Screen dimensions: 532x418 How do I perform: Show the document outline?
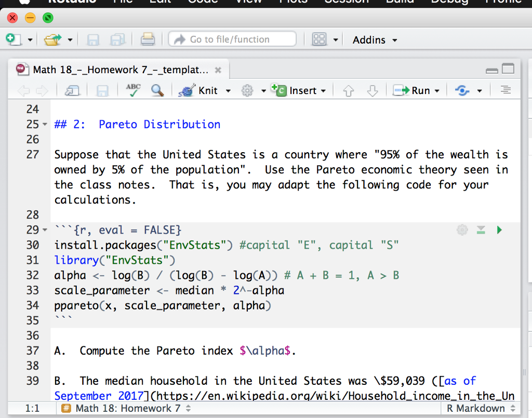pyautogui.click(x=505, y=90)
